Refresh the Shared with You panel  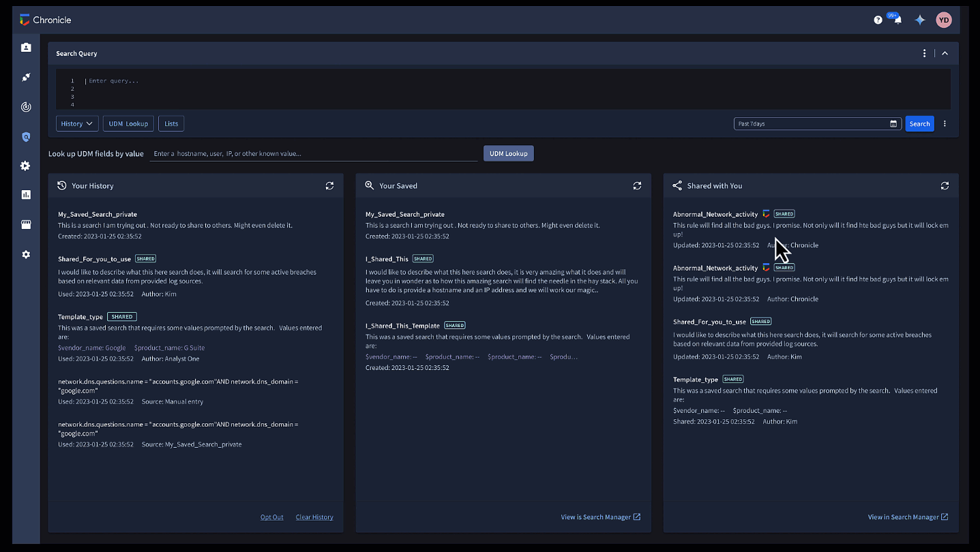pyautogui.click(x=945, y=186)
